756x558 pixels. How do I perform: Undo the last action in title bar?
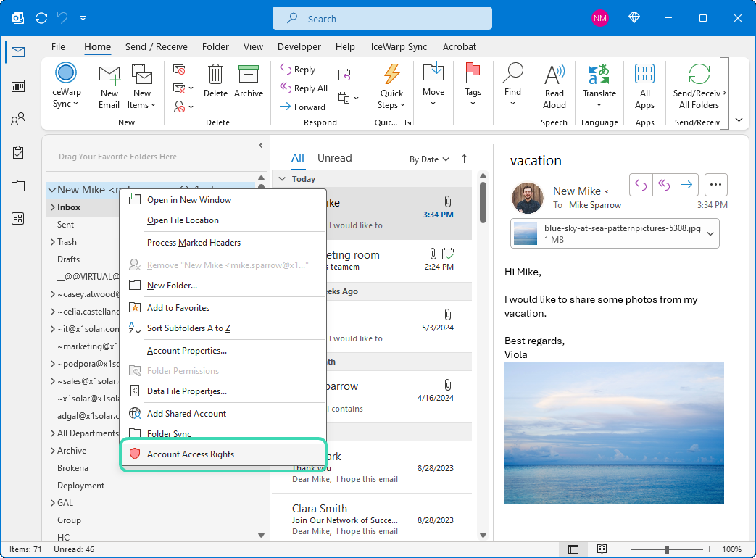click(x=62, y=18)
